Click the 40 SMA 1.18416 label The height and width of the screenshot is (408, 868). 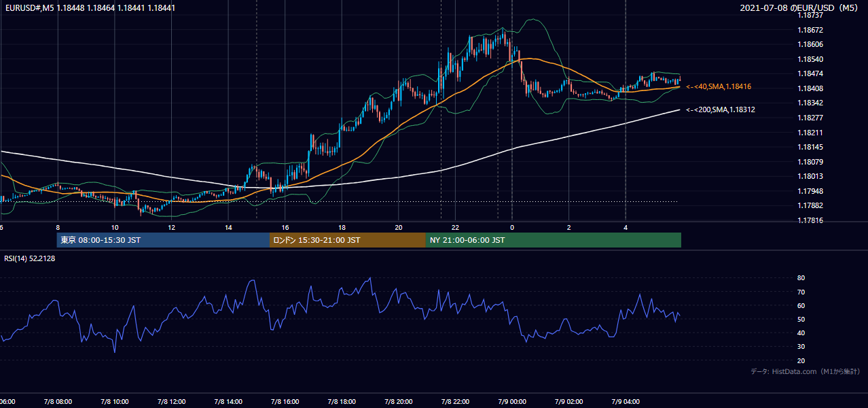click(719, 86)
